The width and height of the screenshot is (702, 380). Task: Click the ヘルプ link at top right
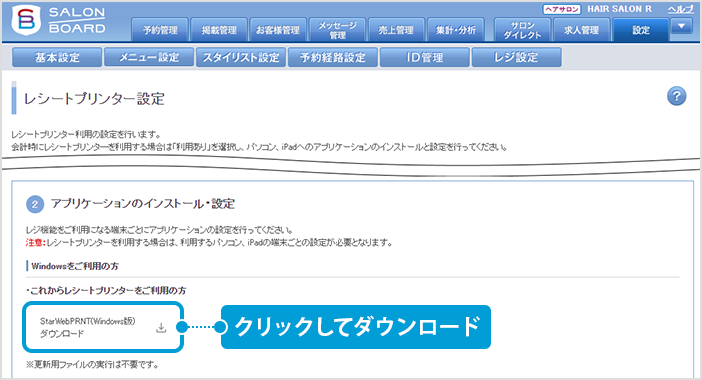click(x=680, y=9)
